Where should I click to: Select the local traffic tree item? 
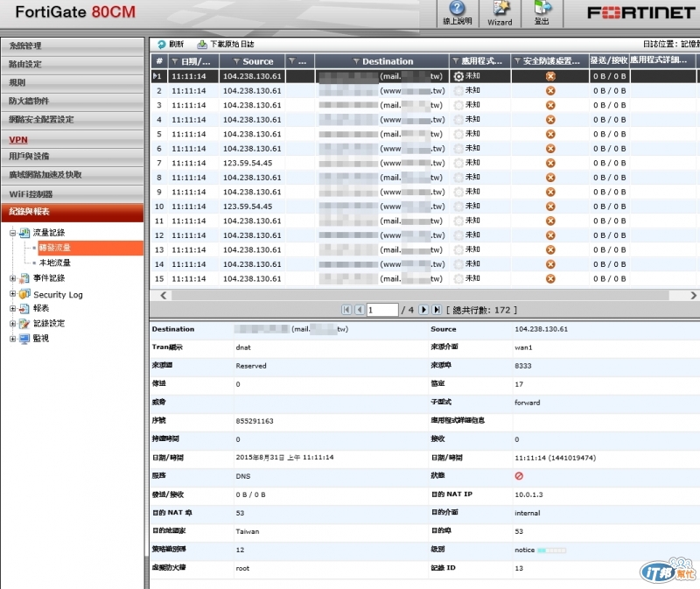coord(54,263)
